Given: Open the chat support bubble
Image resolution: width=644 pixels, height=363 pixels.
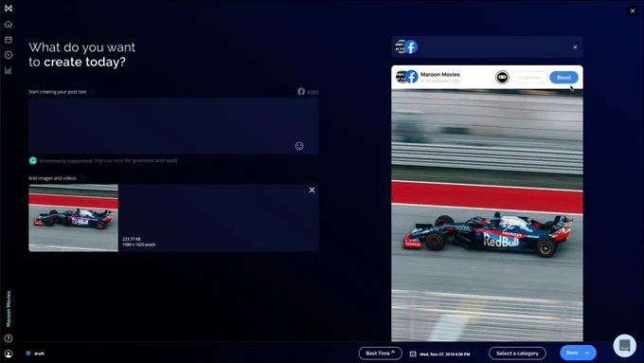Looking at the screenshot, I should pos(625,345).
